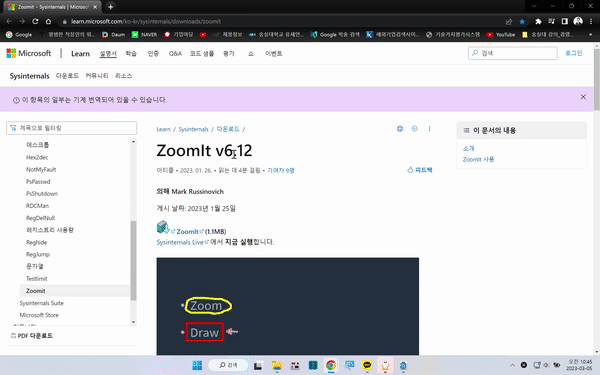Viewport: 600px width, 375px height.
Task: Open the Chrome tab search dropdown arrow
Action: pos(534,6)
